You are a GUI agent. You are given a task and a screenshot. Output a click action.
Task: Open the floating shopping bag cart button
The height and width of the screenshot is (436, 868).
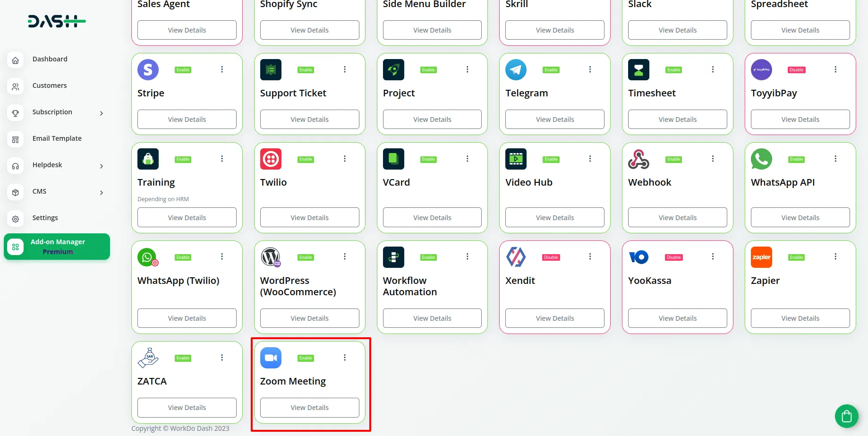[x=846, y=416]
